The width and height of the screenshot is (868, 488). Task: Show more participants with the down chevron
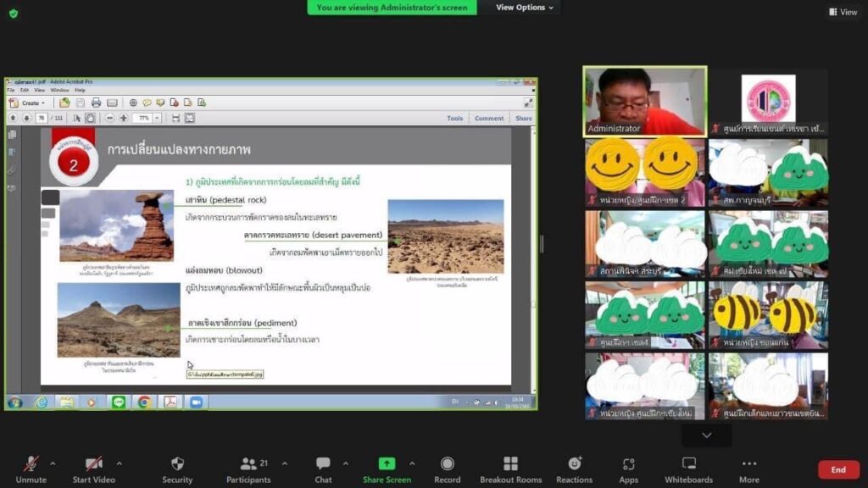[706, 435]
